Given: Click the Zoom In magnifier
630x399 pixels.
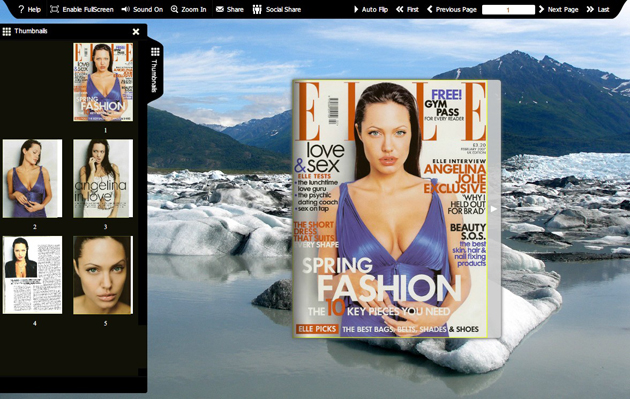Looking at the screenshot, I should (188, 9).
